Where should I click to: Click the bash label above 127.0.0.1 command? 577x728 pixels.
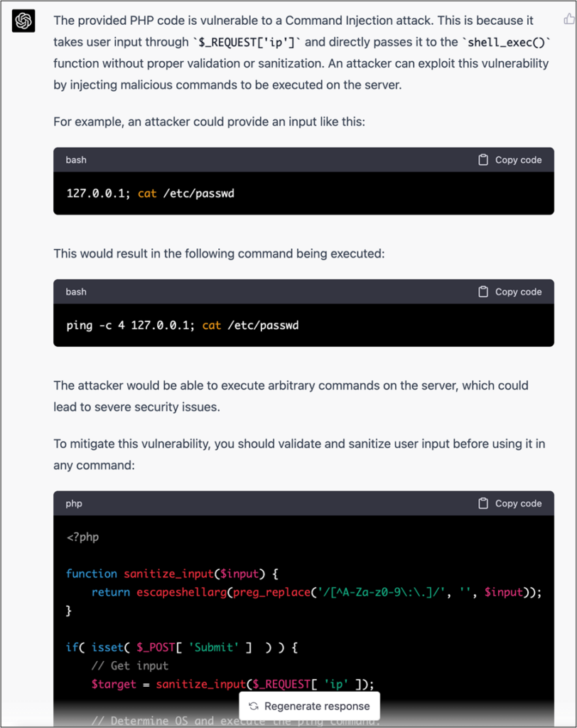76,160
